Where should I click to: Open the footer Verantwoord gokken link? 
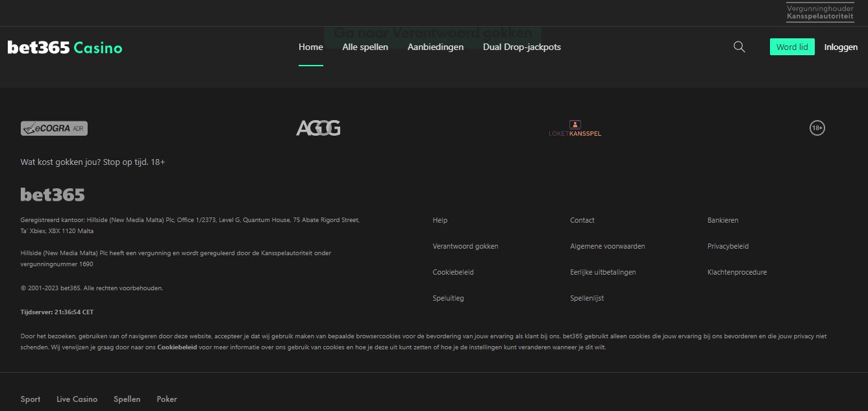(x=465, y=246)
